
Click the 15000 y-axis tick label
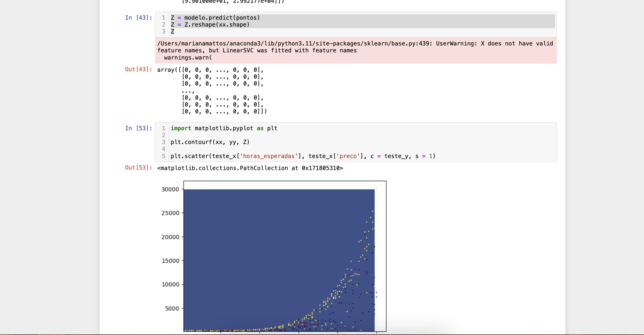[170, 261]
